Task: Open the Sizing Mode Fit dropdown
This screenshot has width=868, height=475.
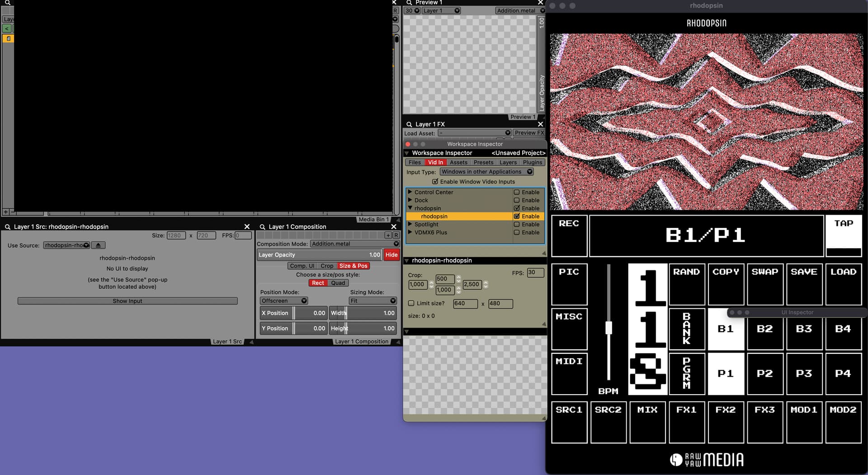Action: tap(373, 301)
